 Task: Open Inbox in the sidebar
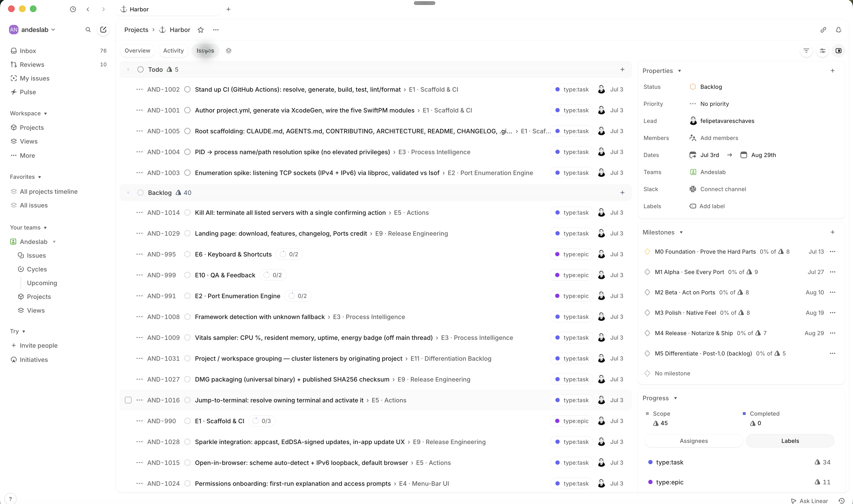[59, 51]
